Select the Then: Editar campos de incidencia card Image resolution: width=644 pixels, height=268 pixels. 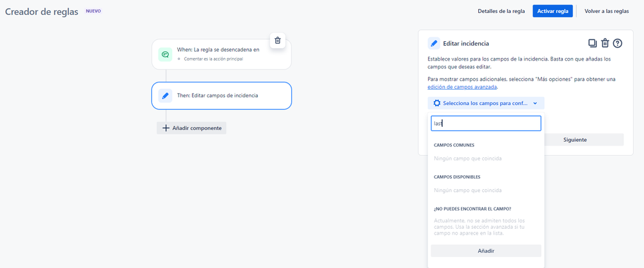221,95
